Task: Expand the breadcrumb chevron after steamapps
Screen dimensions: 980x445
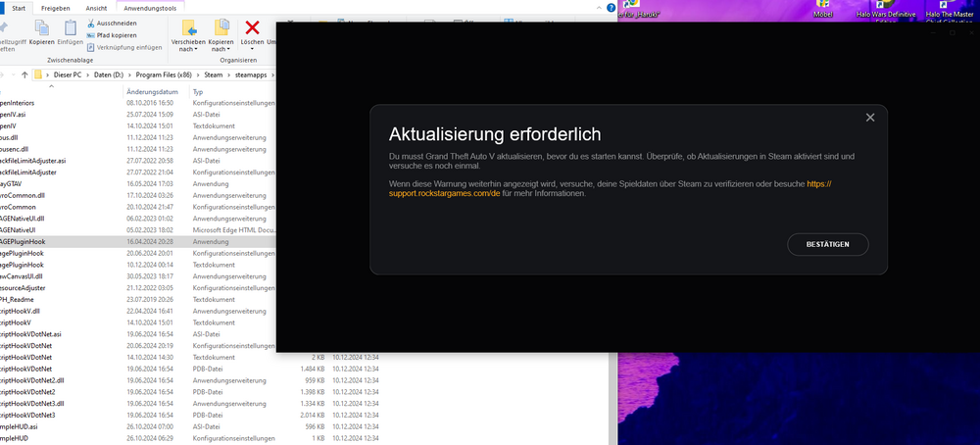Action: (272, 75)
